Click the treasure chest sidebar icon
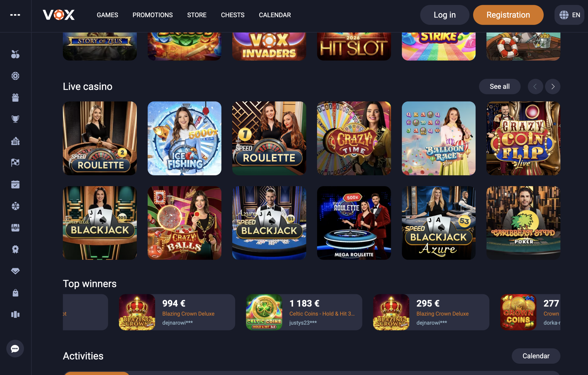The height and width of the screenshot is (375, 588). click(x=15, y=228)
